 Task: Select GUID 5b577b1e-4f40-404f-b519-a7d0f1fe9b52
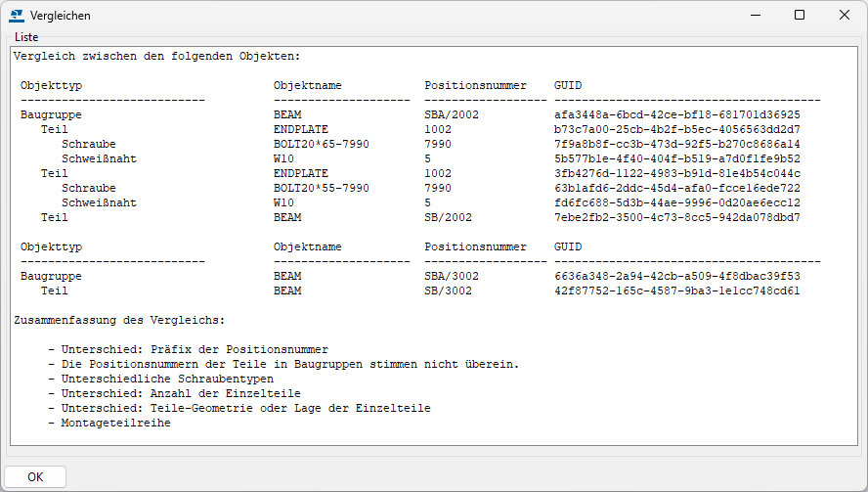click(x=677, y=158)
